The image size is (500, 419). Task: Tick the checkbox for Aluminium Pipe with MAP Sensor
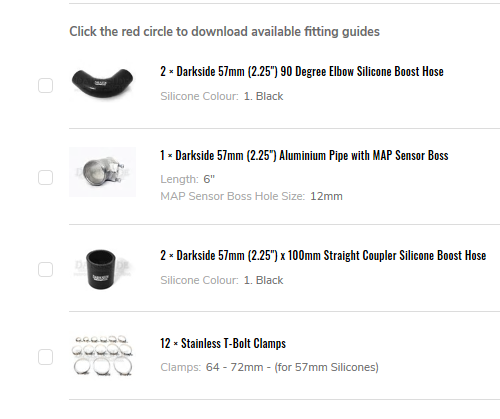[45, 177]
